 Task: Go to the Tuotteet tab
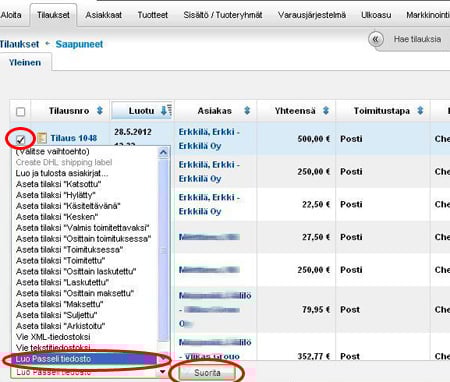[x=153, y=15]
